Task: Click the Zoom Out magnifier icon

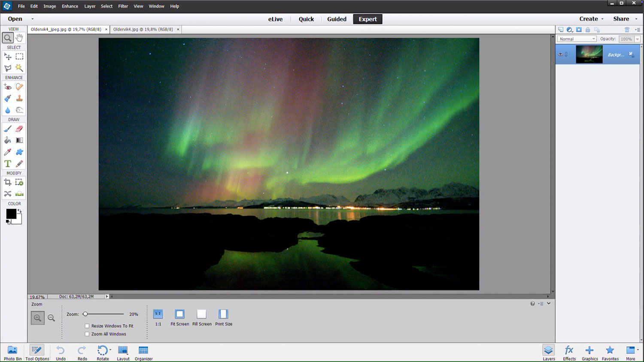Action: (x=52, y=318)
